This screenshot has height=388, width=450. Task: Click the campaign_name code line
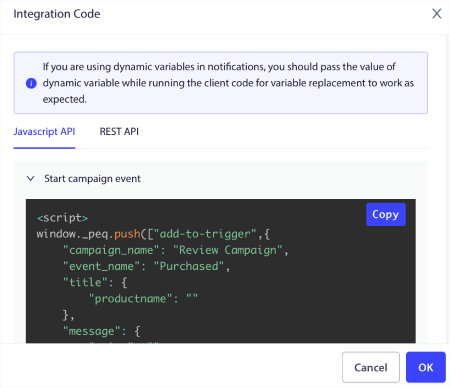[175, 250]
